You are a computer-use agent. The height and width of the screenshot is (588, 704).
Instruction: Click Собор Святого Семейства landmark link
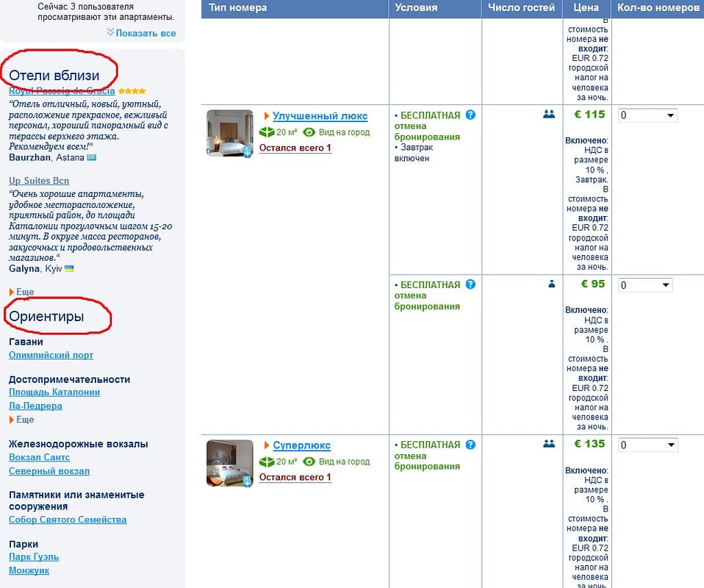(68, 520)
